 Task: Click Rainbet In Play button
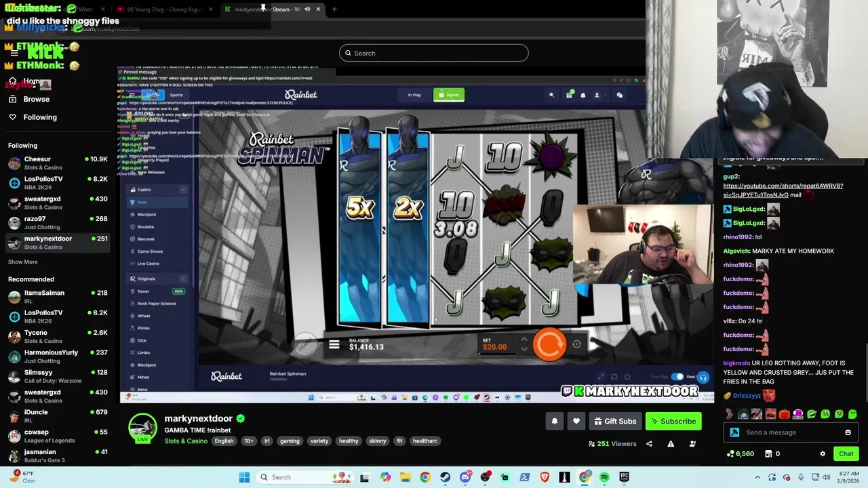click(x=414, y=96)
